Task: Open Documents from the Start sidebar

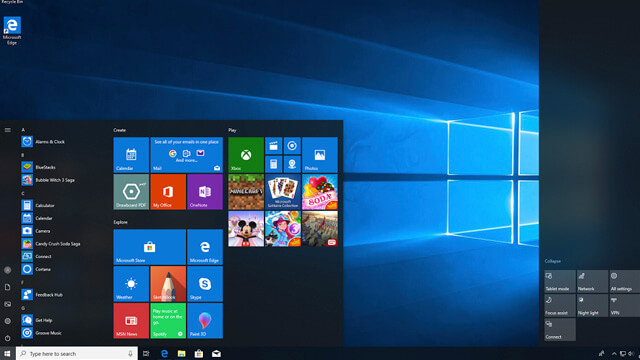Action: tap(7, 287)
